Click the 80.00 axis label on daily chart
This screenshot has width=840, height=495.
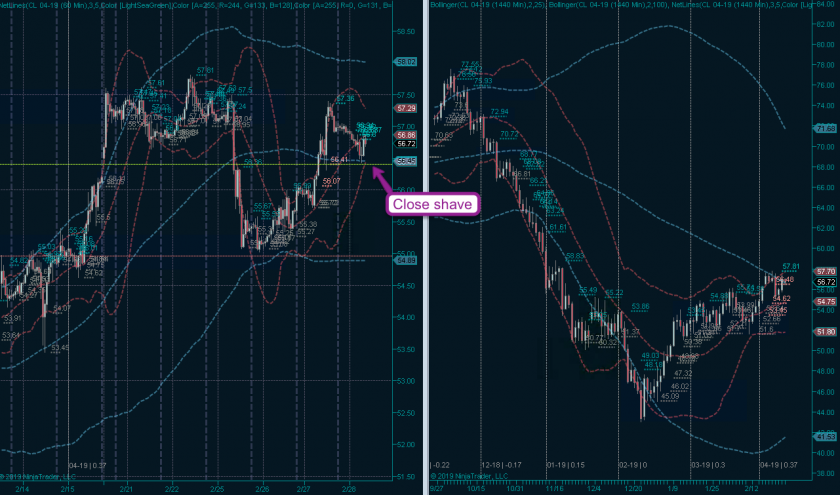[825, 44]
